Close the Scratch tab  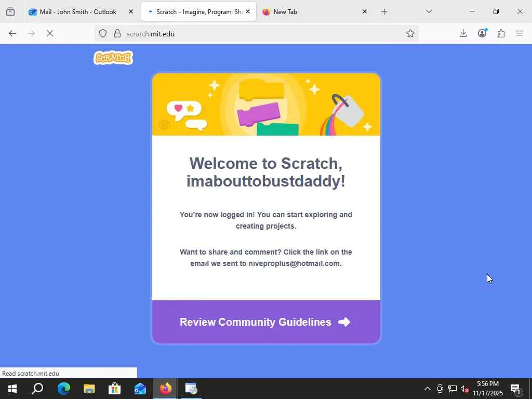(248, 11)
